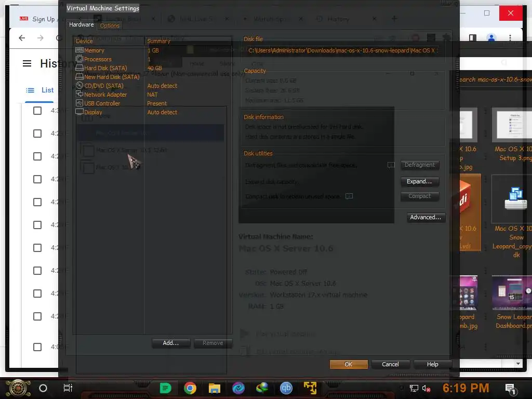Image resolution: width=532 pixels, height=399 pixels.
Task: Click the muted volume tray icon
Action: [426, 389]
